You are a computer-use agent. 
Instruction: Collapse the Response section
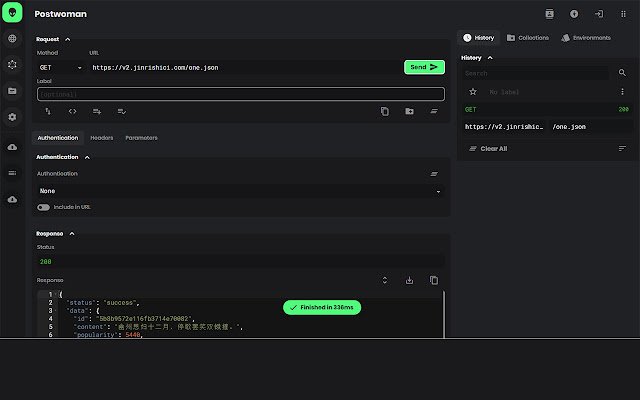[72, 233]
